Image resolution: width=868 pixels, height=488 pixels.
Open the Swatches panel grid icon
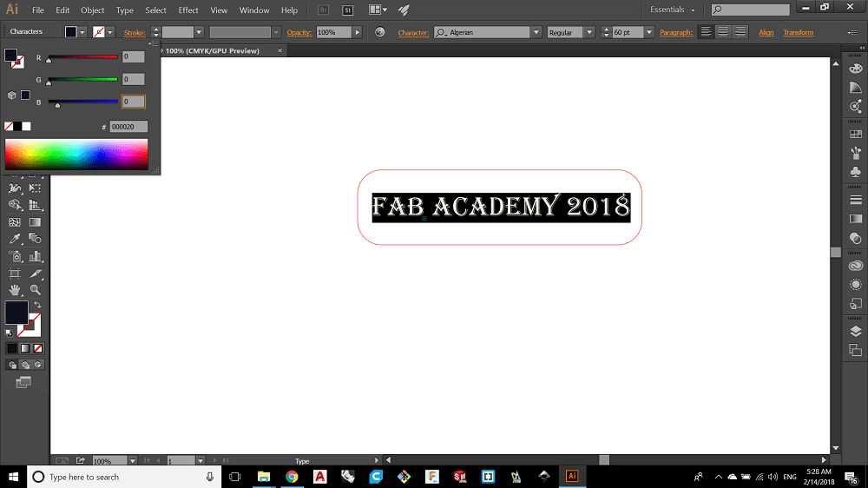pos(855,134)
